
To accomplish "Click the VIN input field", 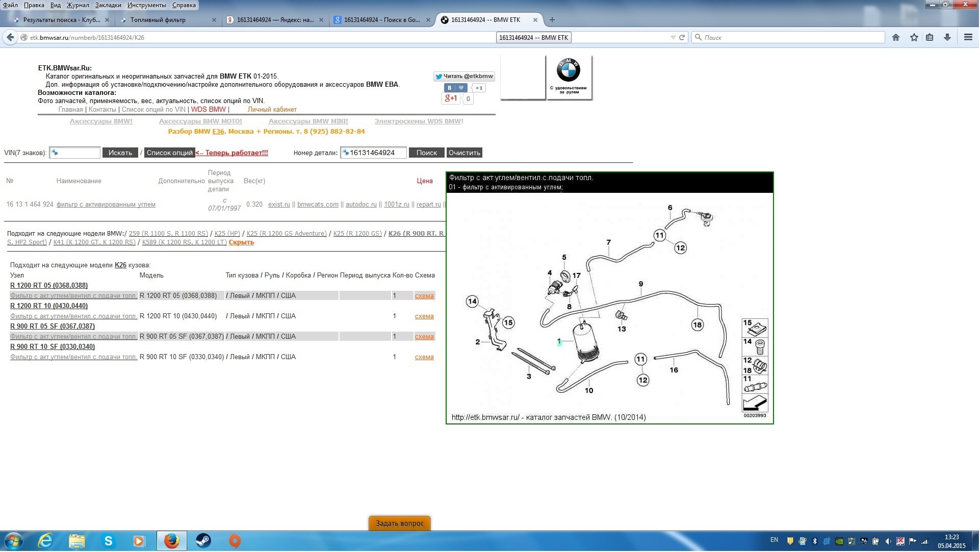I will point(75,153).
